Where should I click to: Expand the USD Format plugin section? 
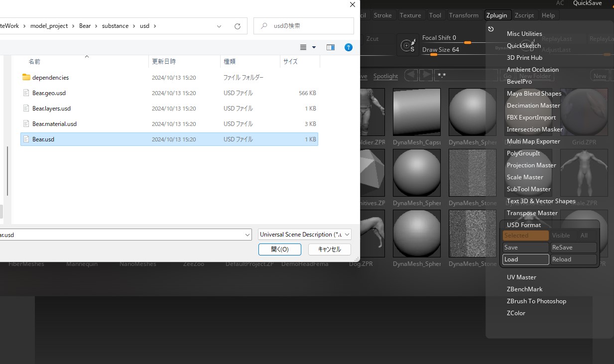click(523, 225)
